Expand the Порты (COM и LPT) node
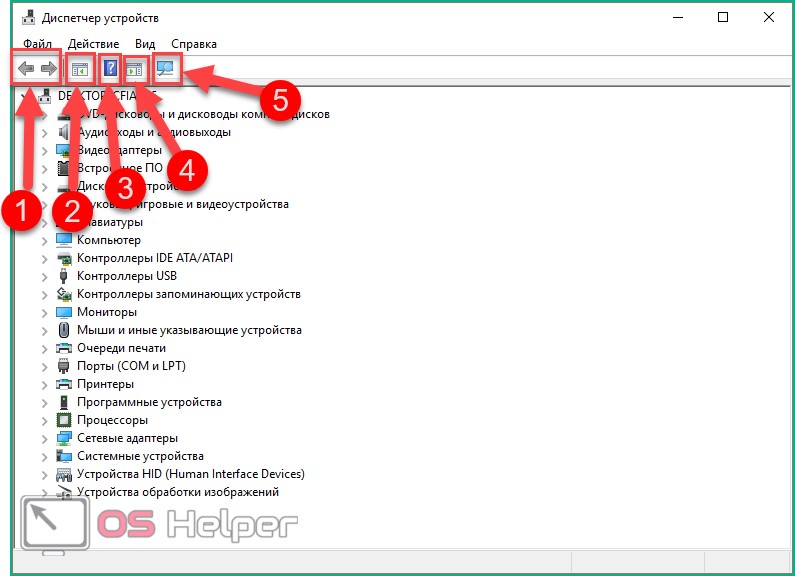 coord(45,367)
